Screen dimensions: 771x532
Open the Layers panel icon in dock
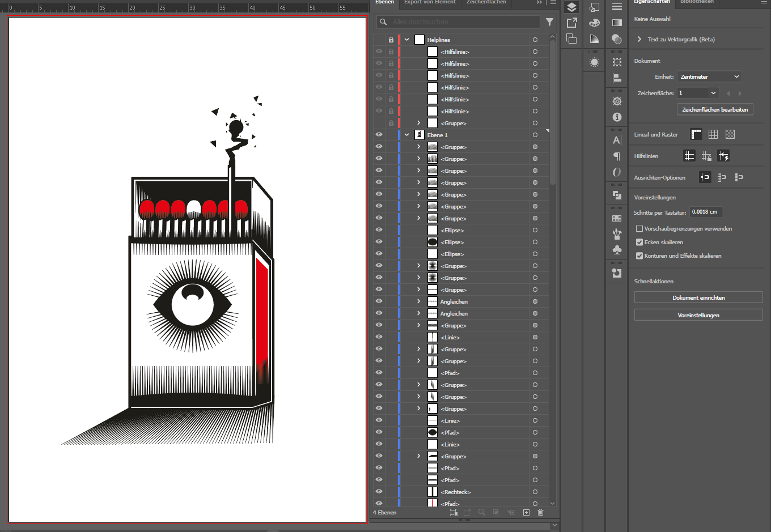(571, 7)
